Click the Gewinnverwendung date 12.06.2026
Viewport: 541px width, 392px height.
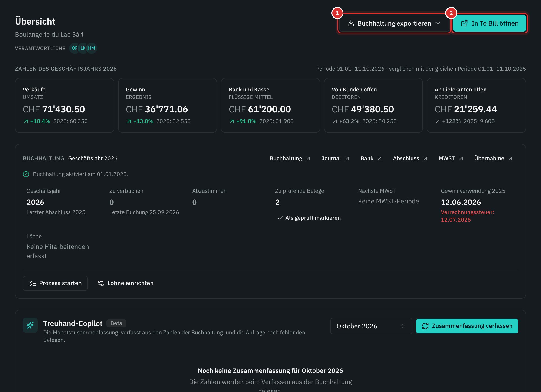[x=461, y=203]
